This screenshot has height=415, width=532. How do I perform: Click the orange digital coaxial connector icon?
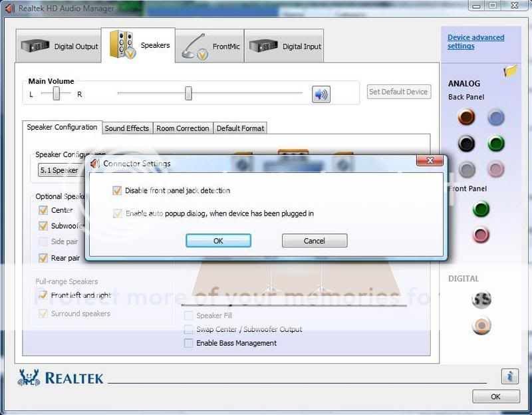coord(481,325)
